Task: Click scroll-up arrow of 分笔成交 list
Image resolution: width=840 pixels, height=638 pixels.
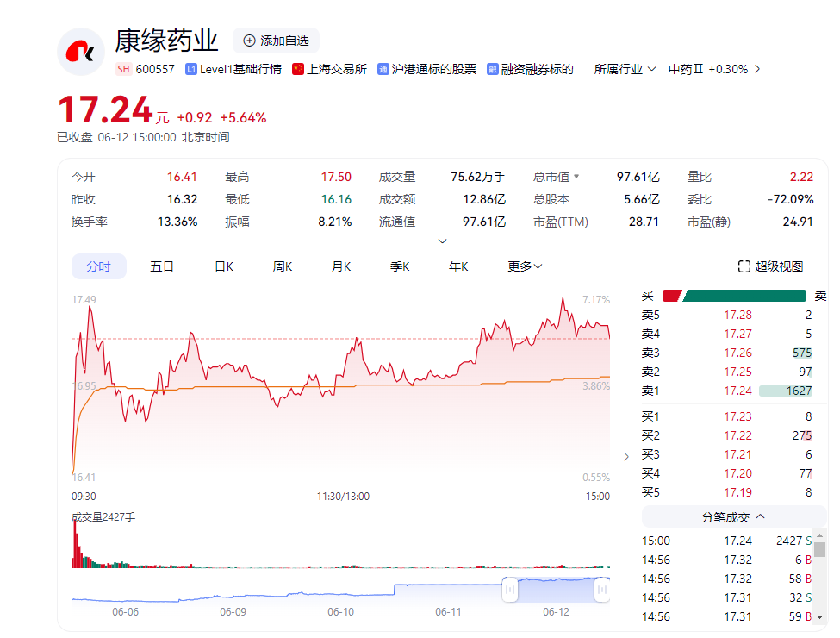Action: (819, 535)
